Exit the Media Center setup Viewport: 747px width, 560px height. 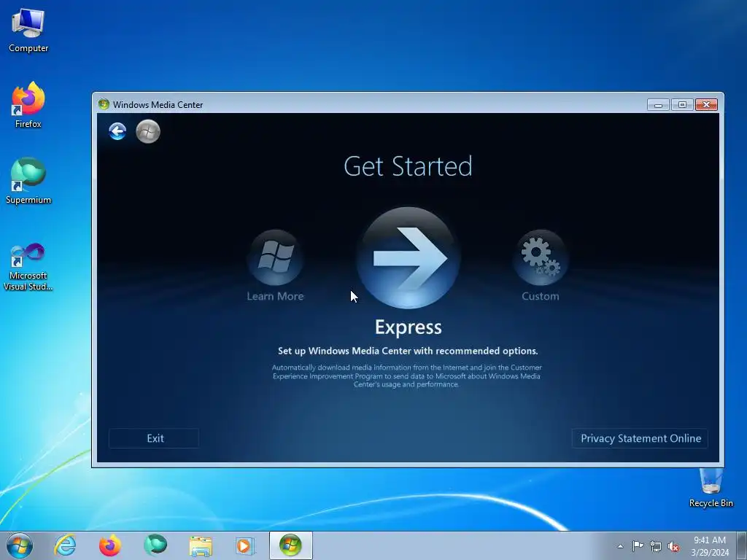point(155,438)
